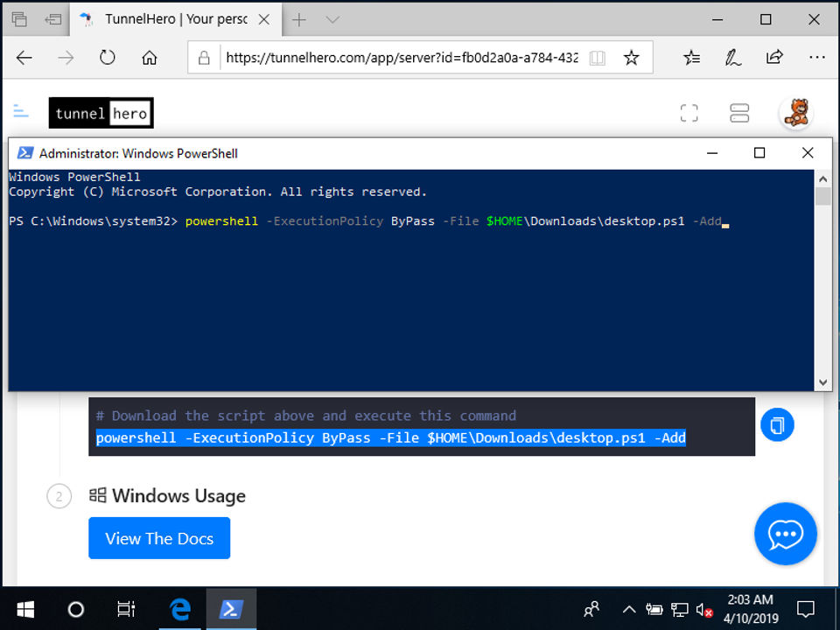Open the servers list icon
The image size is (840, 630).
(739, 113)
